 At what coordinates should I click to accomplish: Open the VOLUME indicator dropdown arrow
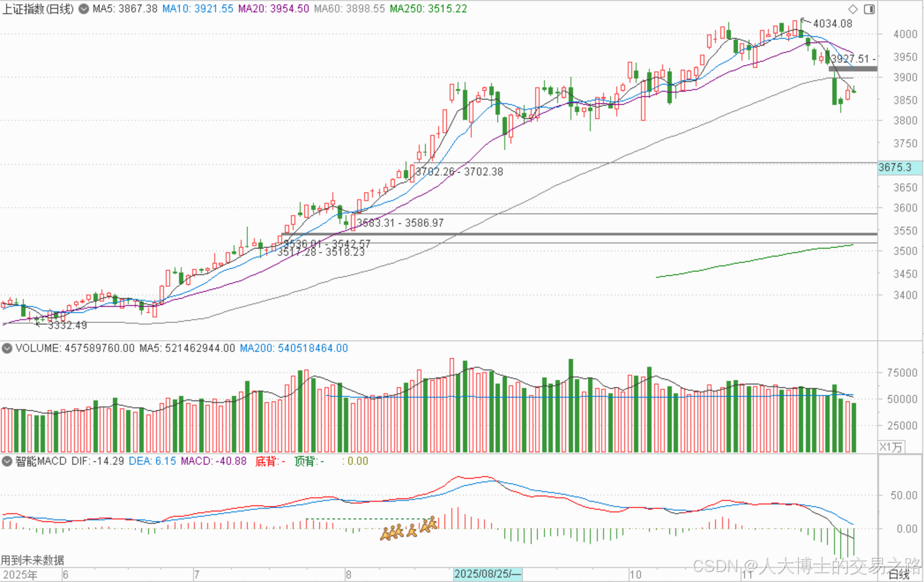click(7, 348)
